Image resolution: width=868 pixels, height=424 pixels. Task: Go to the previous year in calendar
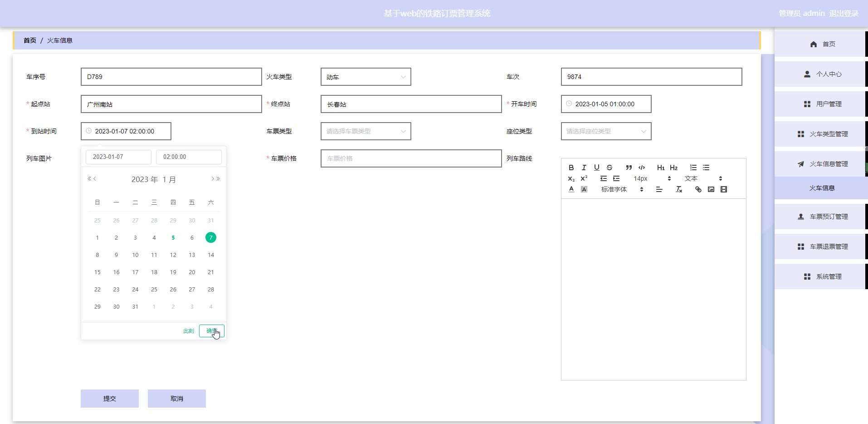click(x=89, y=179)
